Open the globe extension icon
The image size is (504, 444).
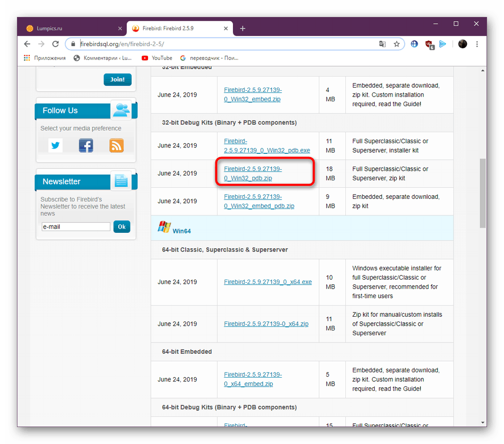(x=414, y=44)
